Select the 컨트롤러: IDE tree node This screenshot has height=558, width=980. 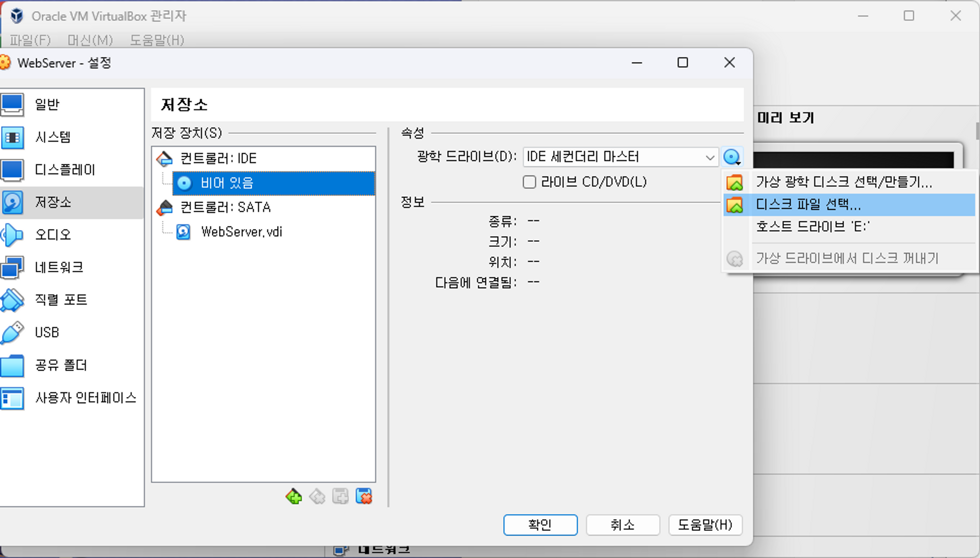click(218, 159)
